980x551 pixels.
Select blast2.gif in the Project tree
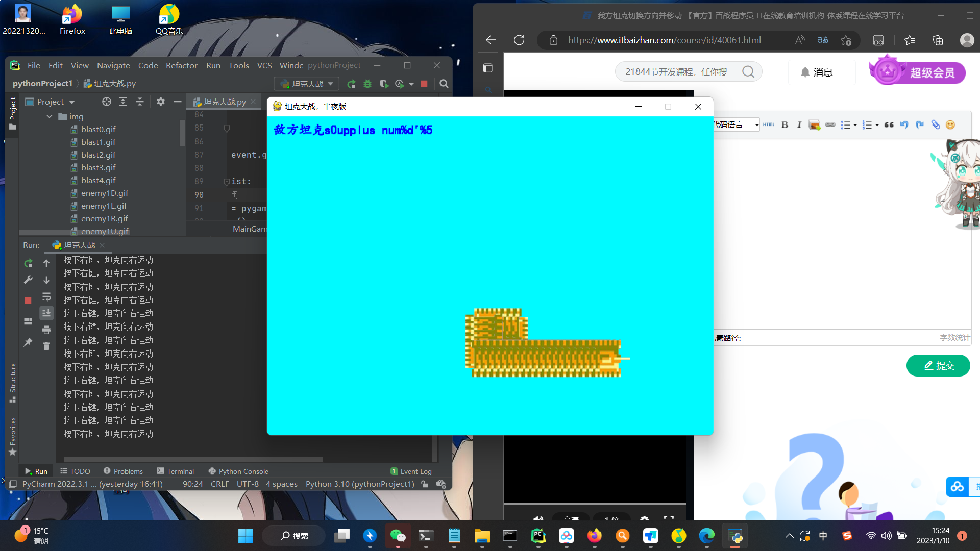pyautogui.click(x=98, y=155)
